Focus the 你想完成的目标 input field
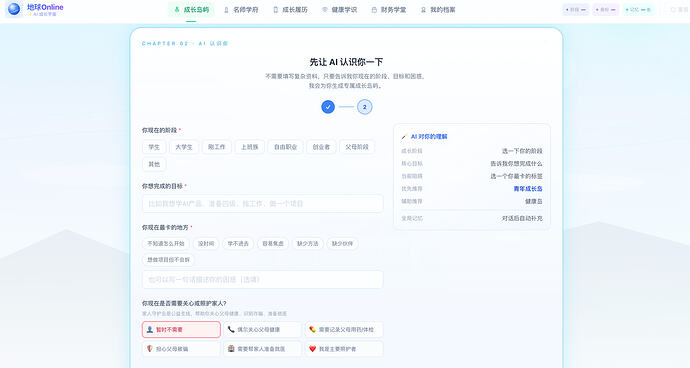 click(x=263, y=203)
